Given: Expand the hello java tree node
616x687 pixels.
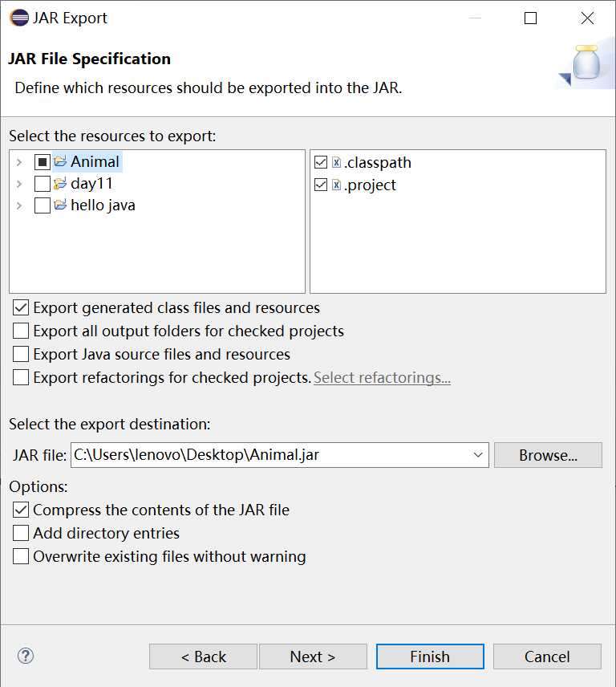Looking at the screenshot, I should tap(19, 205).
